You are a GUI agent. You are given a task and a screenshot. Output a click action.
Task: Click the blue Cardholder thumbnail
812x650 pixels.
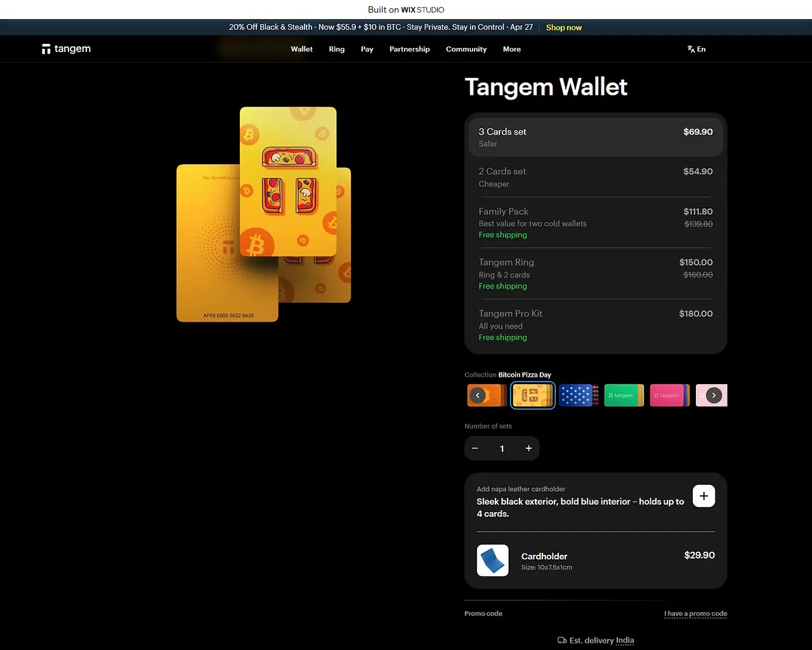tap(493, 560)
